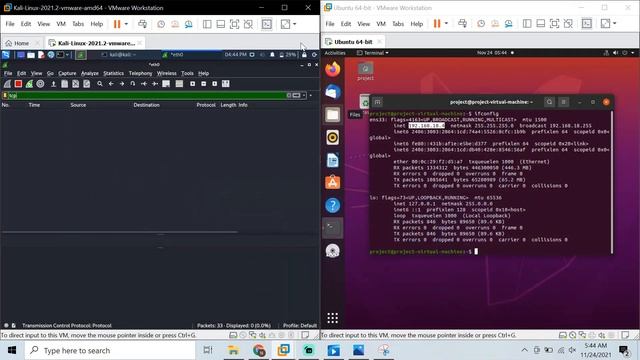Image resolution: width=640 pixels, height=360 pixels.
Task: Open Wireshark Capture menu
Action: coord(67,73)
